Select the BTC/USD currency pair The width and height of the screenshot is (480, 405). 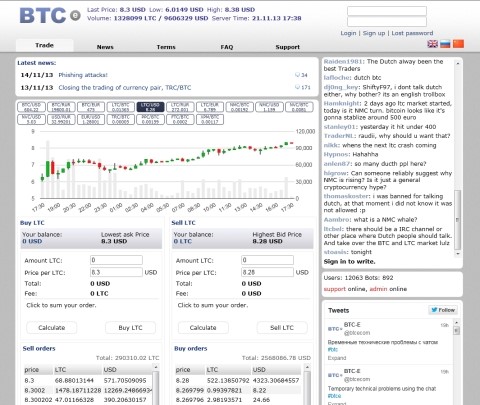pos(31,107)
